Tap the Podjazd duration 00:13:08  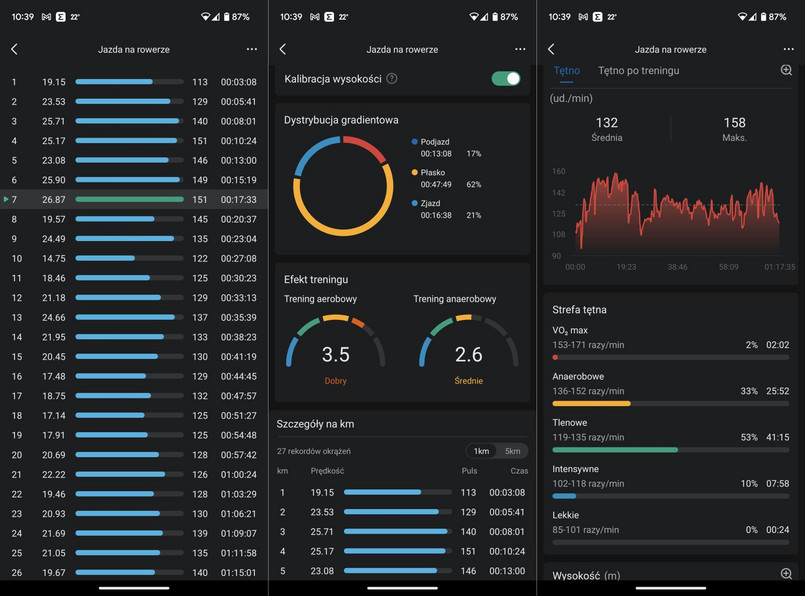[x=436, y=154]
